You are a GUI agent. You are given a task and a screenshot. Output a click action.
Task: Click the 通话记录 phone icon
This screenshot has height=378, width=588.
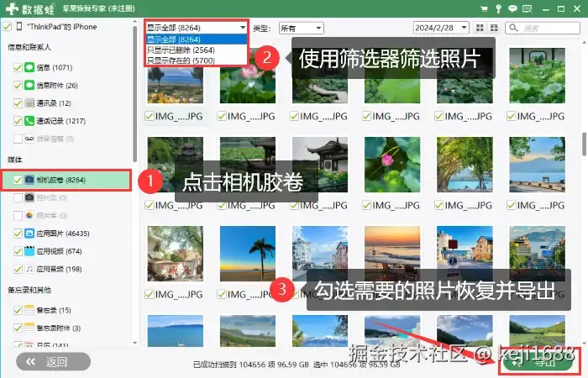(x=29, y=121)
